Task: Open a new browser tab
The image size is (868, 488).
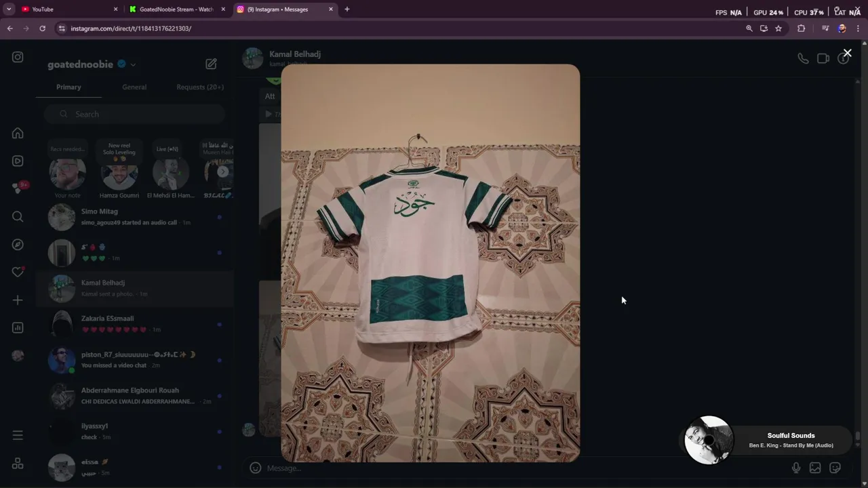Action: [347, 9]
